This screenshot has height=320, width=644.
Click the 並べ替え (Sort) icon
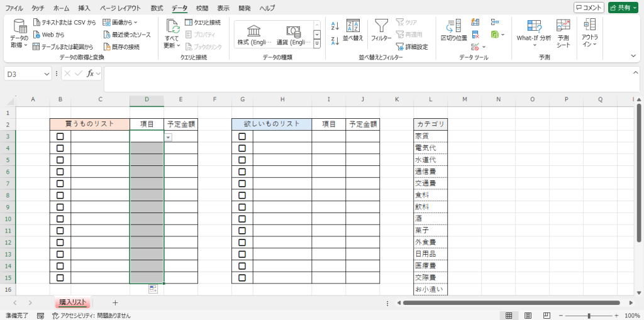pos(353,26)
